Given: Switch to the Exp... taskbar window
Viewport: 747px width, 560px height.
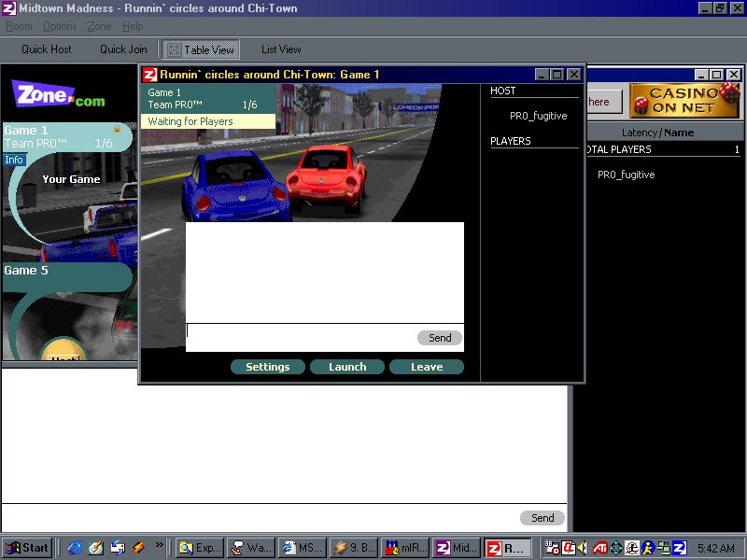Looking at the screenshot, I should click(x=200, y=548).
